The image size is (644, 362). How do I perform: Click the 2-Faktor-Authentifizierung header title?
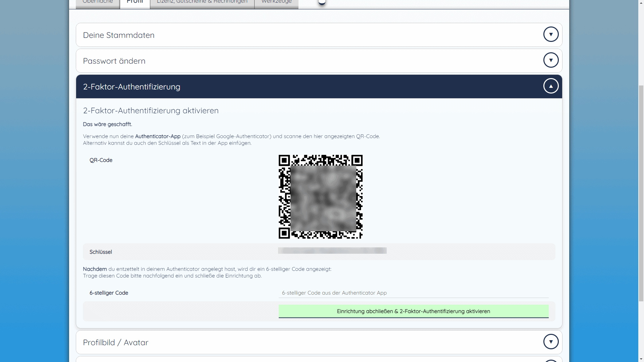point(131,87)
